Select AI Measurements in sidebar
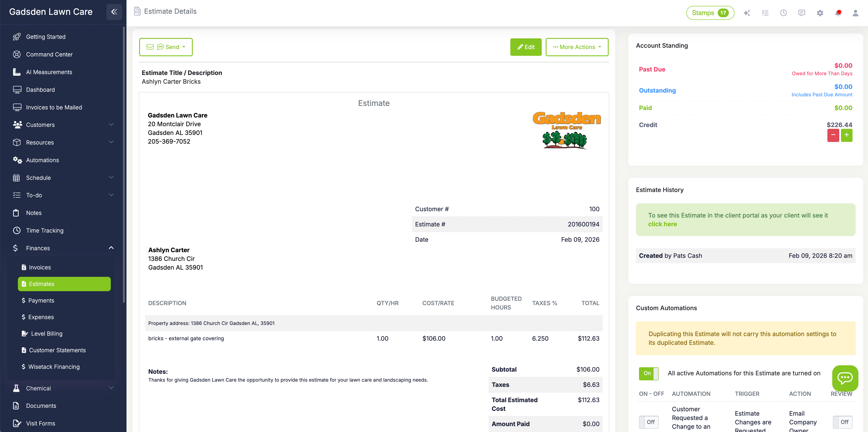 [49, 72]
